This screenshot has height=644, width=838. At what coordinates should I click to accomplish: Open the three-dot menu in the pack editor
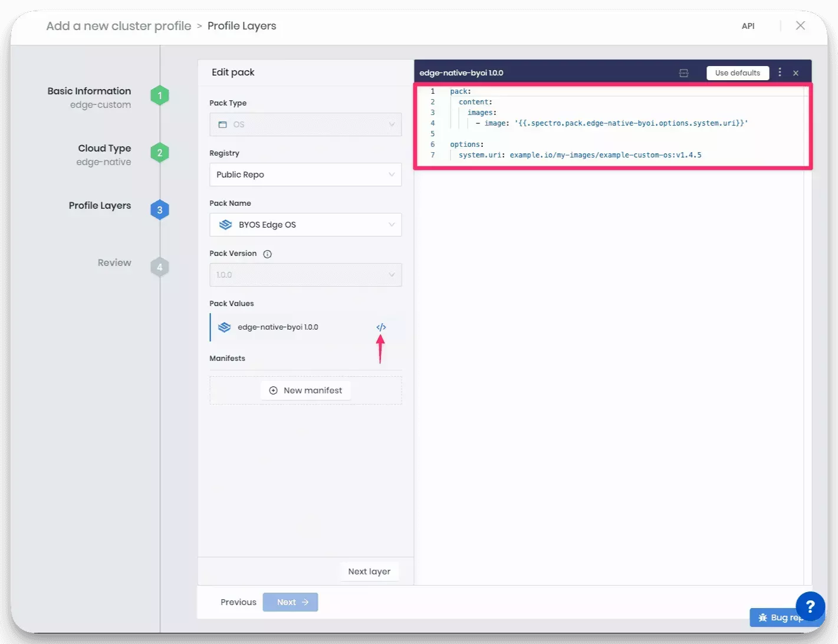(780, 72)
